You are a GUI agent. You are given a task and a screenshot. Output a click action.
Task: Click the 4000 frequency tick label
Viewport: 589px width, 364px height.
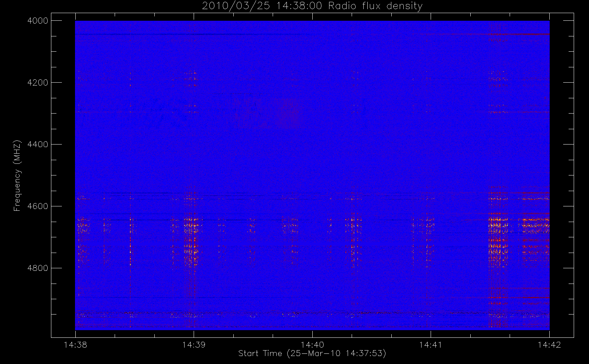38,21
